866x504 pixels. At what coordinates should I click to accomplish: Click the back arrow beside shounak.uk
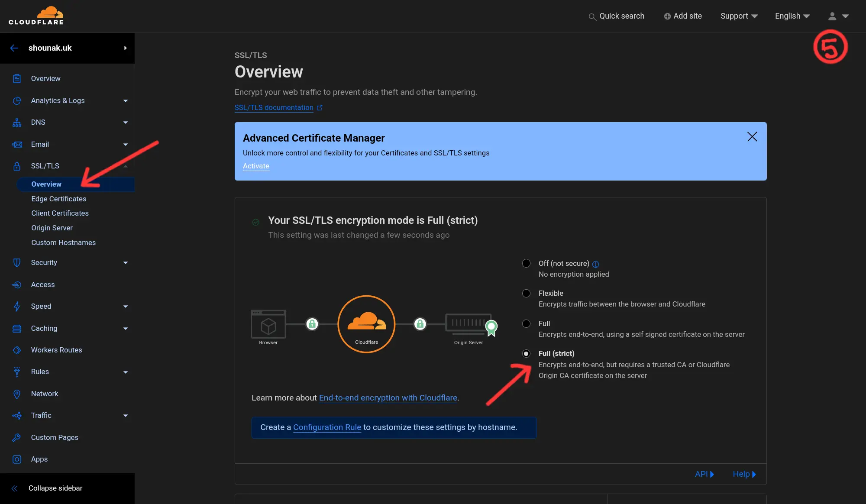tap(14, 48)
